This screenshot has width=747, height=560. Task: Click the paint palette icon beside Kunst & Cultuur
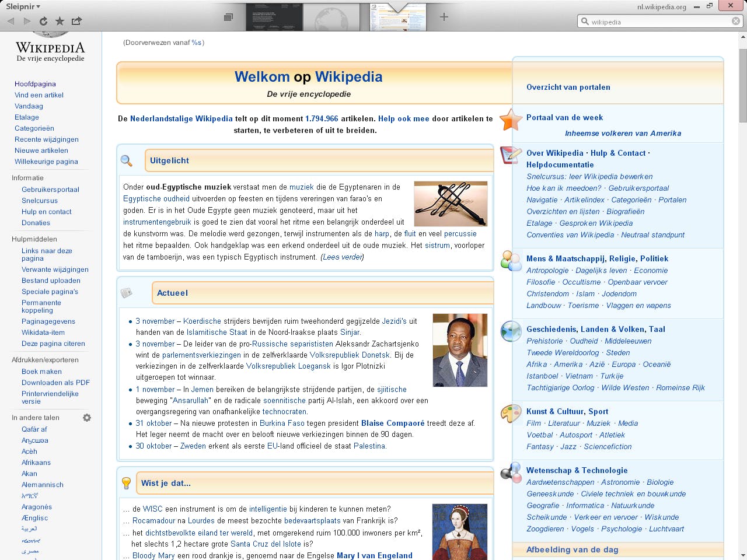coord(511,414)
